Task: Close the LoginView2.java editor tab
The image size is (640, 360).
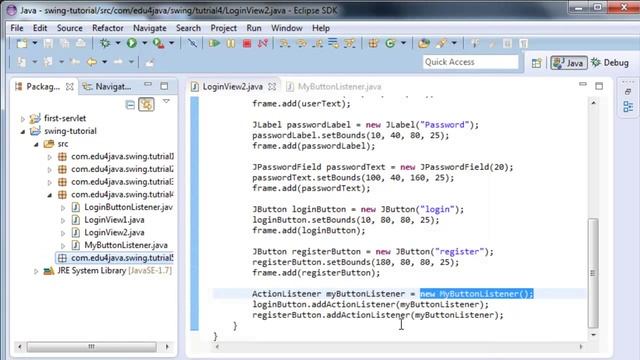Action: tap(272, 87)
